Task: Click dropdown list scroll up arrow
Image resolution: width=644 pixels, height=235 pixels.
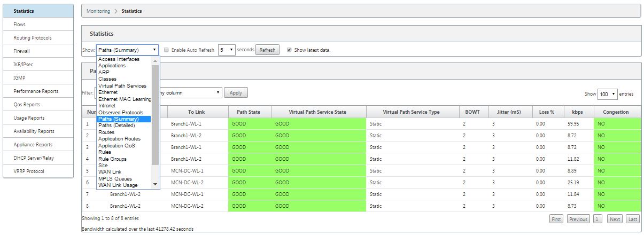Action: 156,60
